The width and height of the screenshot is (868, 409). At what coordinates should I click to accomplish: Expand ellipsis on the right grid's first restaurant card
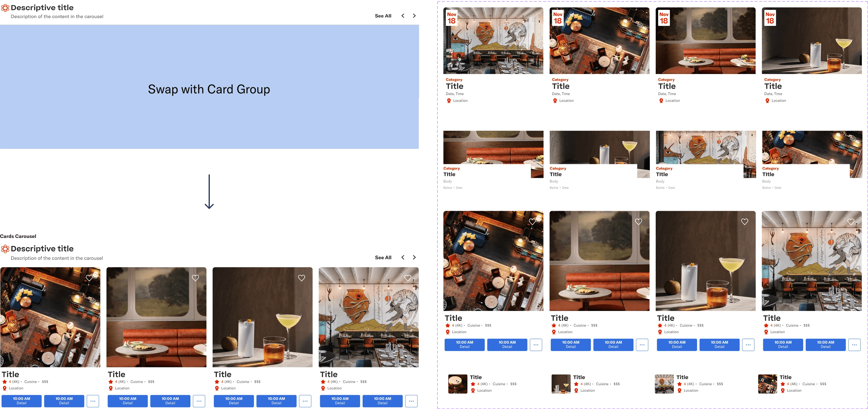pos(536,345)
